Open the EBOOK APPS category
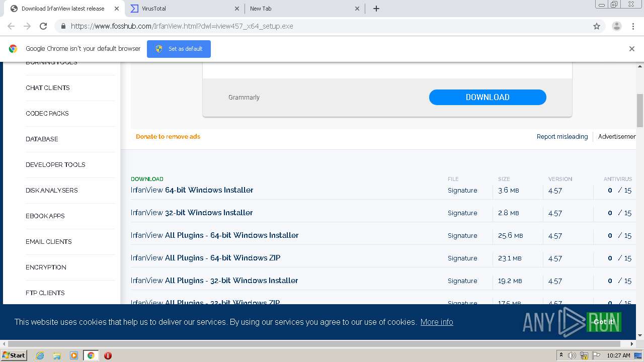The height and width of the screenshot is (362, 644). coord(45,216)
